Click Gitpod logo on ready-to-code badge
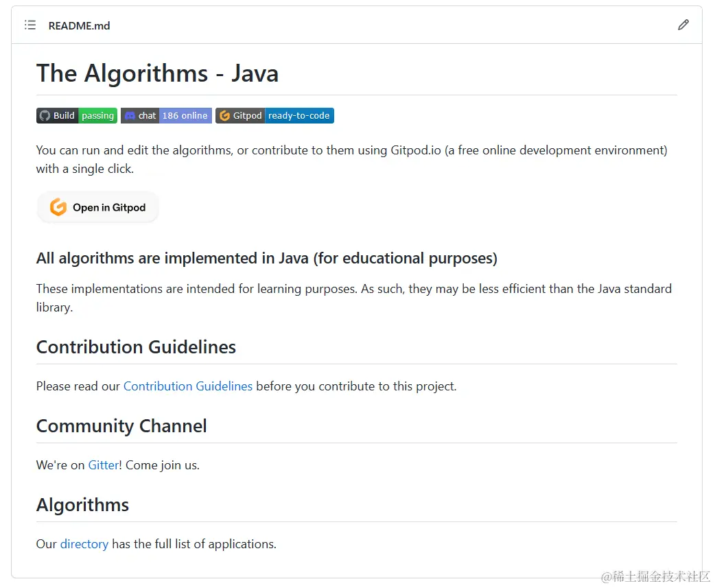This screenshot has height=588, width=715. [224, 116]
